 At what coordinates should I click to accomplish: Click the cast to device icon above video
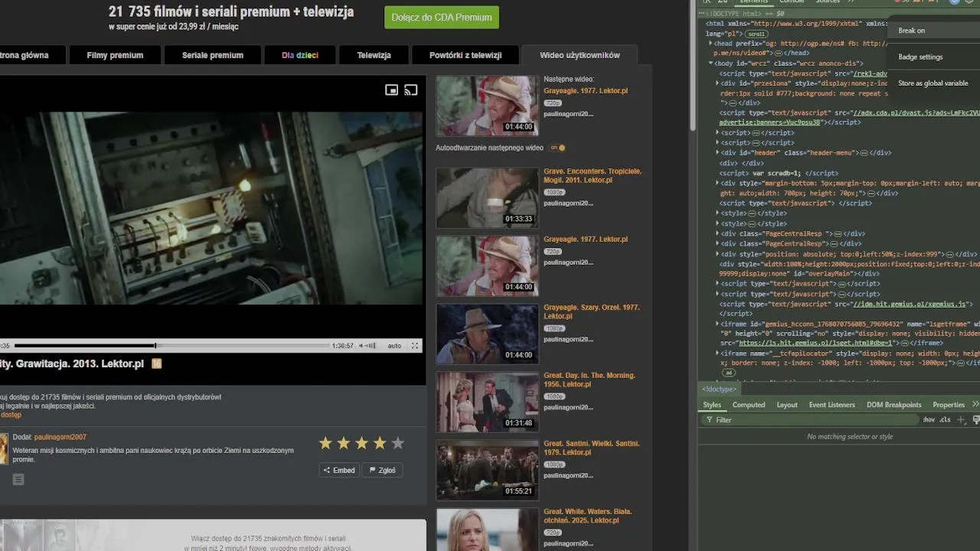click(411, 90)
